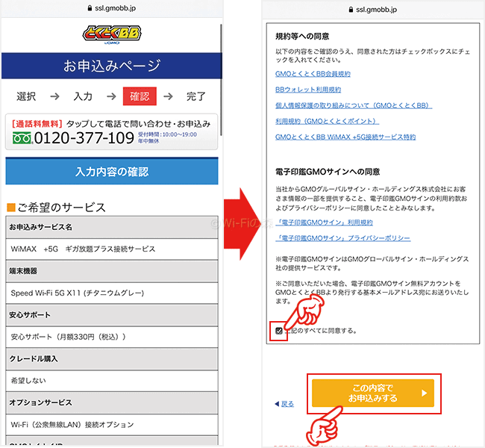Click the left ssl.gmobb.jp address text
The image size is (485, 448).
pyautogui.click(x=115, y=8)
